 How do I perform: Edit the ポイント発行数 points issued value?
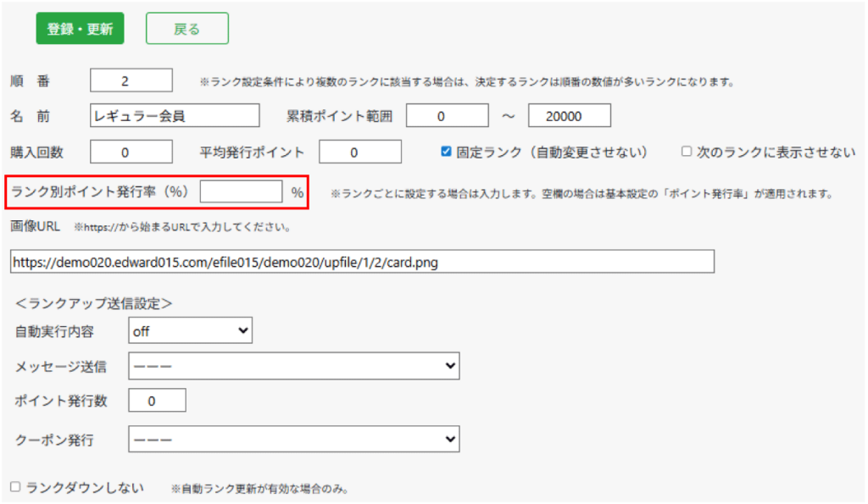click(x=157, y=399)
